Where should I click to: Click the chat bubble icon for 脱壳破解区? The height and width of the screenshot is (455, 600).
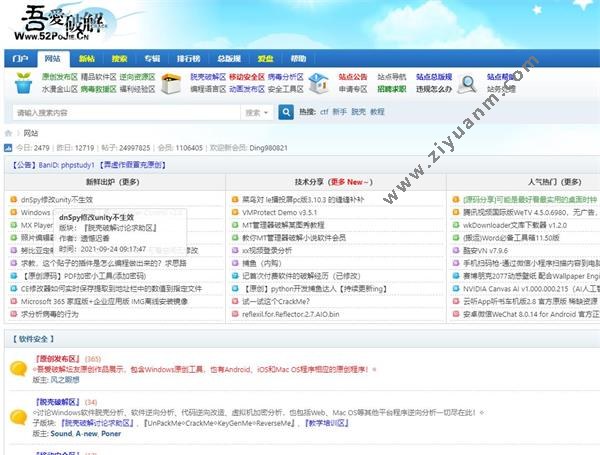coord(18,417)
